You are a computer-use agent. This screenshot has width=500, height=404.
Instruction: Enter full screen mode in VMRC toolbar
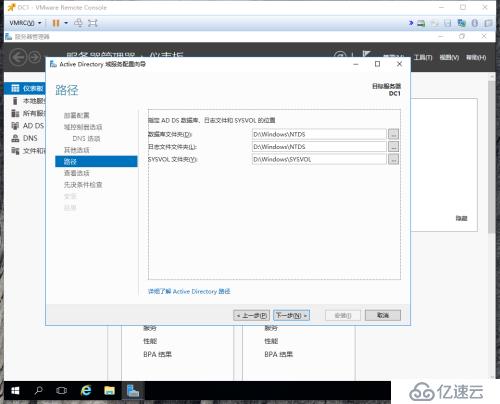click(92, 23)
